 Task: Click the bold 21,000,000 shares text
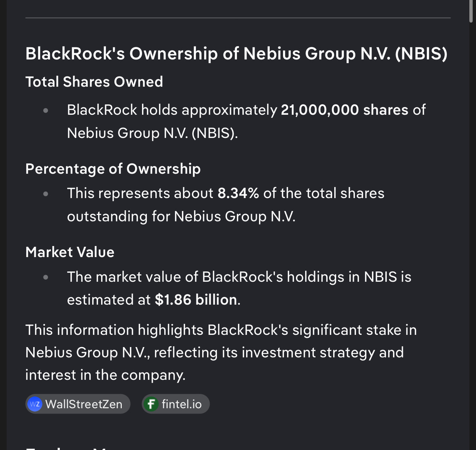344,110
